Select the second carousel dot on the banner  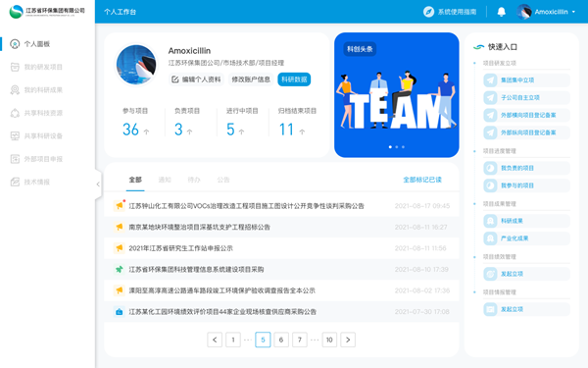tap(397, 147)
